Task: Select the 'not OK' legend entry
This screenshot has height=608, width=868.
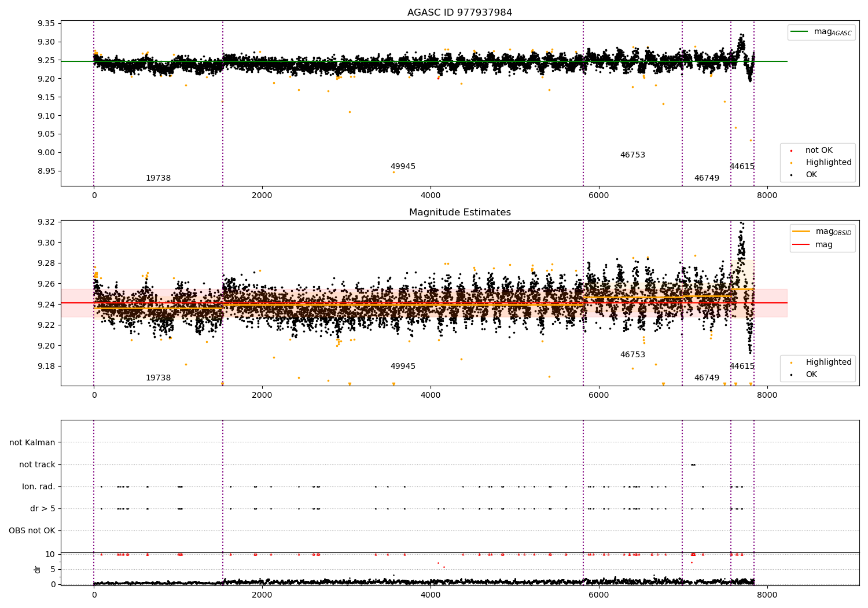Action: point(819,151)
